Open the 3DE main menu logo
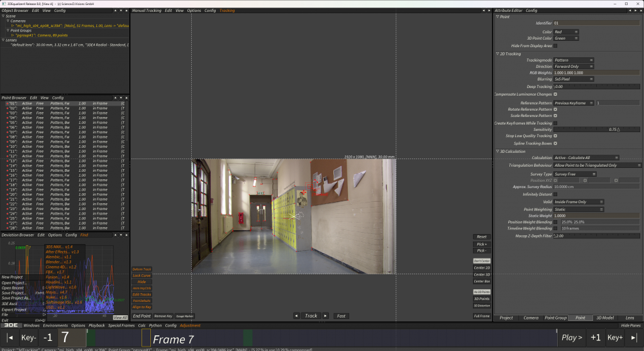Image resolution: width=644 pixels, height=351 pixels. click(11, 325)
